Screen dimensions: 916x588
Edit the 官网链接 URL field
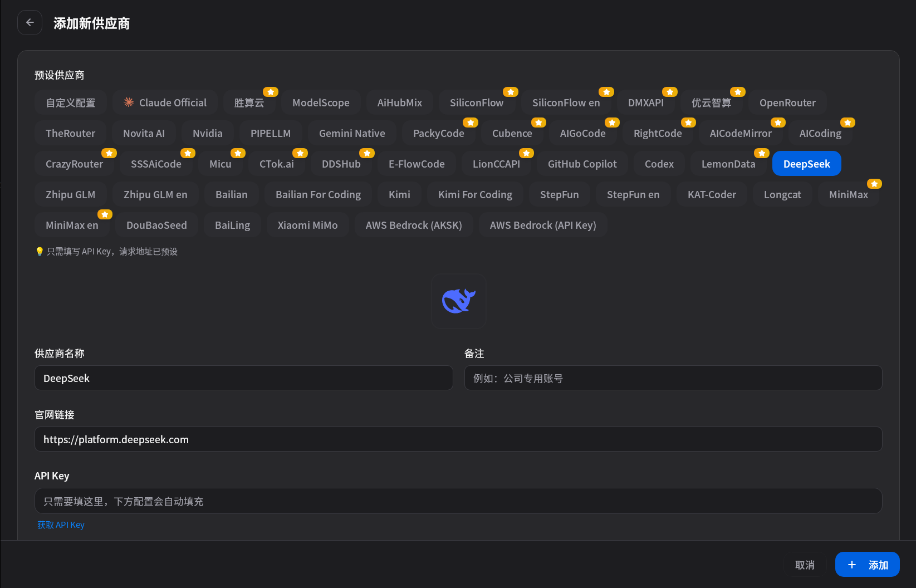tap(458, 439)
